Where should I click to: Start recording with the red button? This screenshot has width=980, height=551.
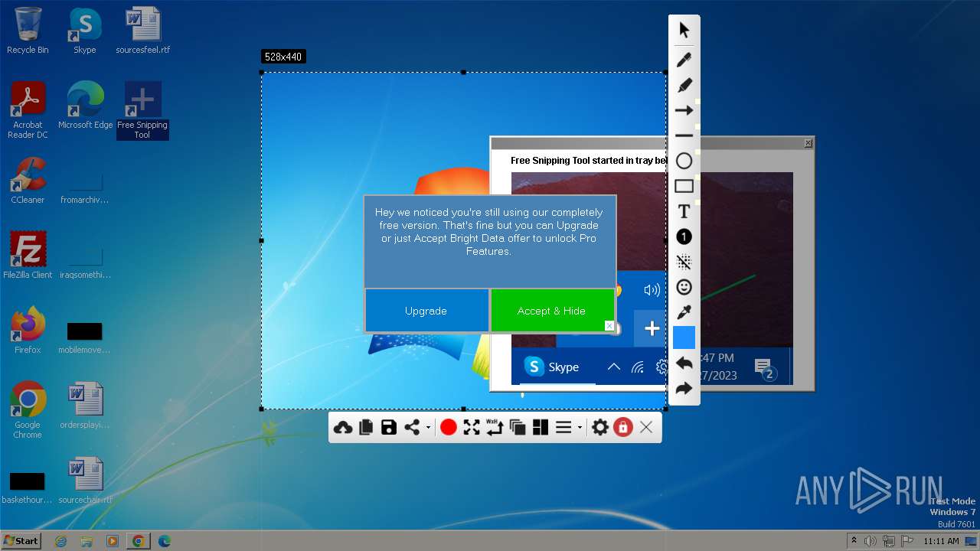449,427
